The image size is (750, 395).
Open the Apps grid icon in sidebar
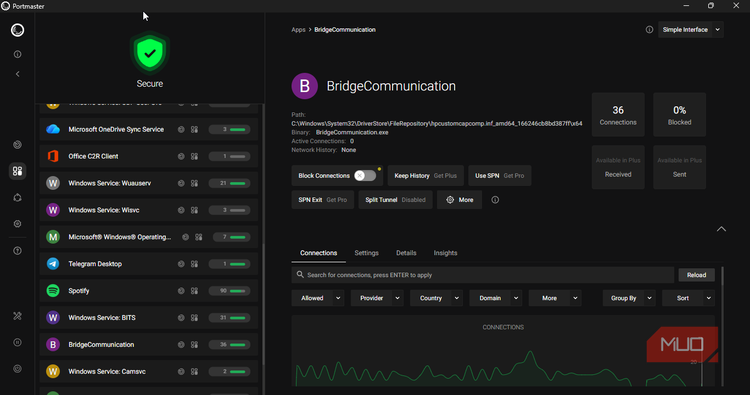pyautogui.click(x=18, y=171)
